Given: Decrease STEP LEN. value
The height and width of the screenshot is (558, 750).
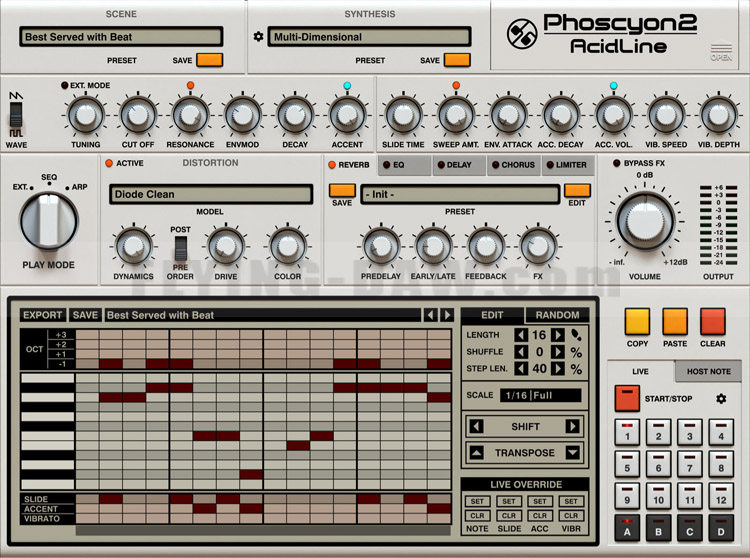Looking at the screenshot, I should point(521,369).
